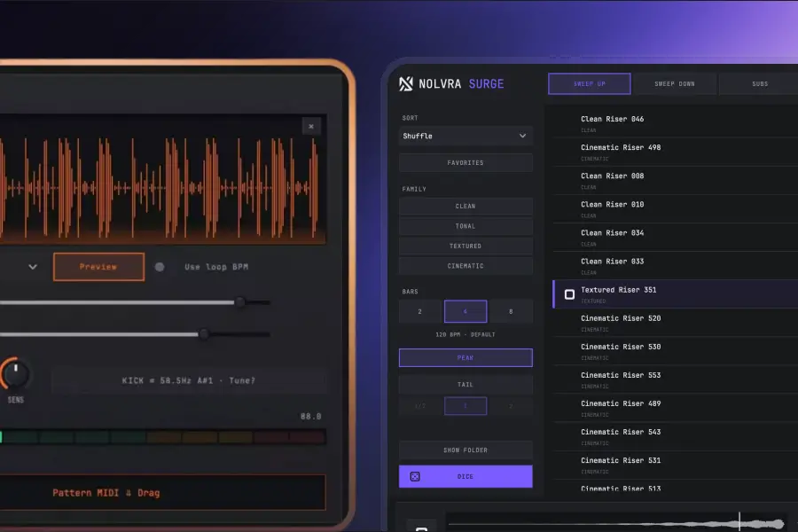Viewport: 798px width, 532px height.
Task: Click the Nolvra Surge logo icon
Action: 406,84
